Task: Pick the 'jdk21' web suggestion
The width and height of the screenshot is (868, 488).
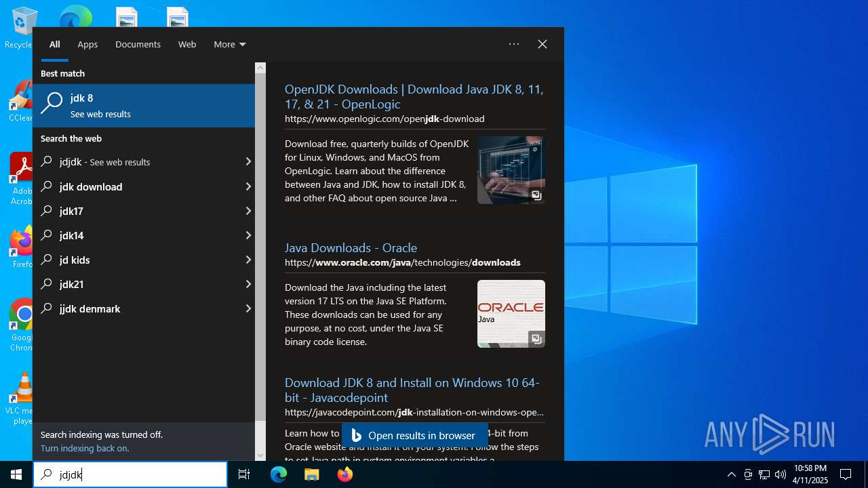Action: pos(144,284)
